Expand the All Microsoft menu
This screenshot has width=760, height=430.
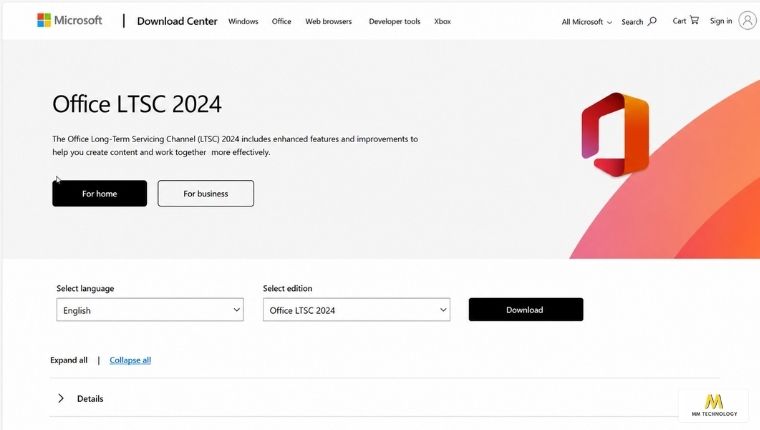[586, 22]
